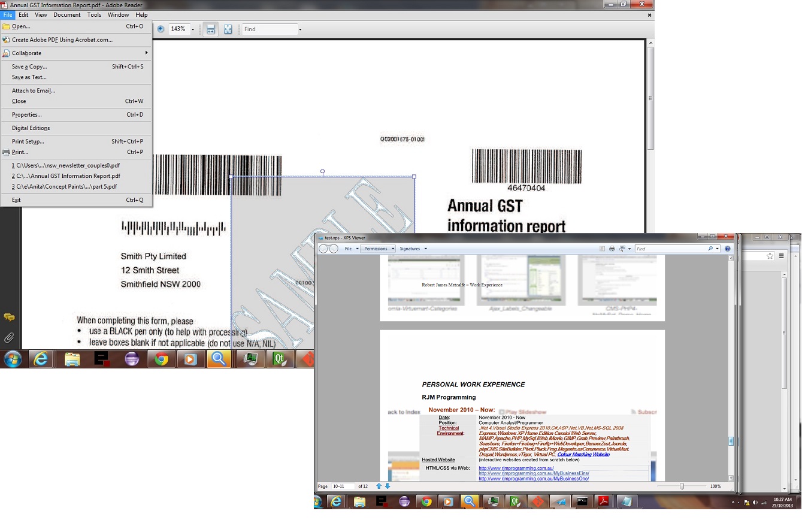Open the Chrome window's hamburger menu icon
Image resolution: width=802 pixels, height=532 pixels.
[x=781, y=256]
